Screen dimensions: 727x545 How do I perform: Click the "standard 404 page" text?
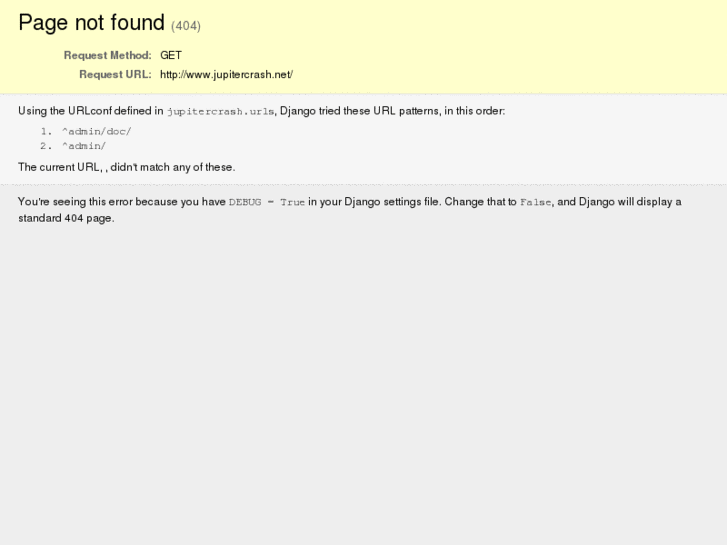click(66, 218)
